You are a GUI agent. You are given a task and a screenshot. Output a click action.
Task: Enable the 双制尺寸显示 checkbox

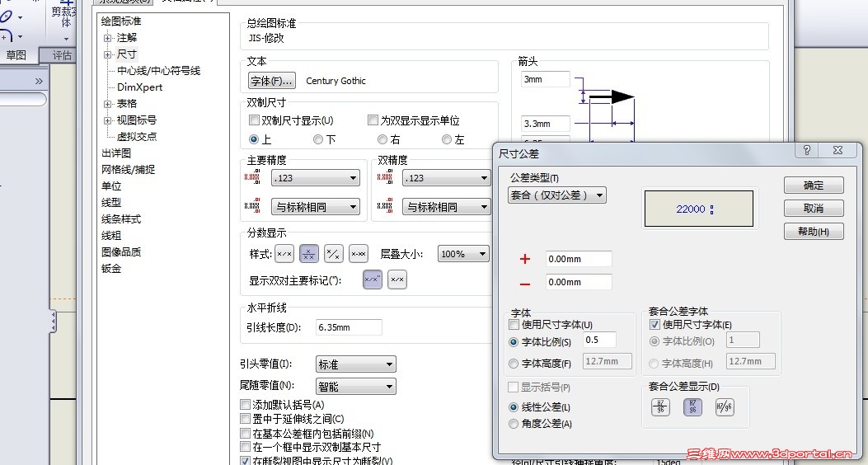[255, 120]
